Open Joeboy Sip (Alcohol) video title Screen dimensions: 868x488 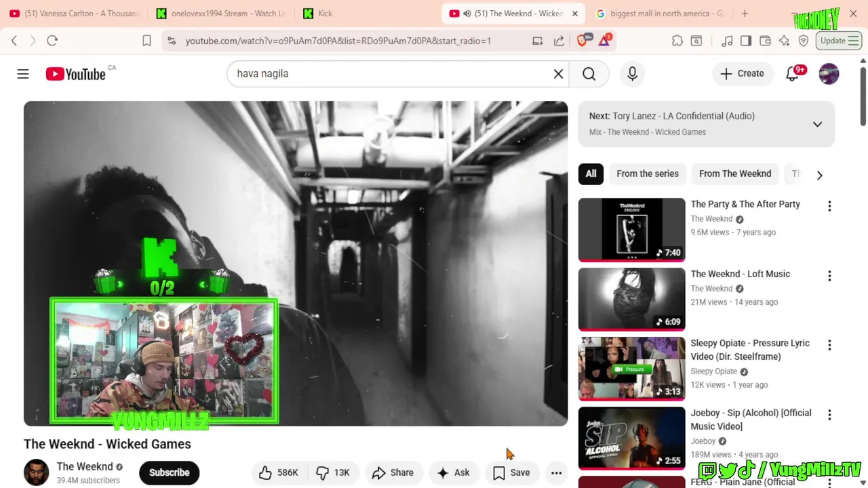point(751,420)
